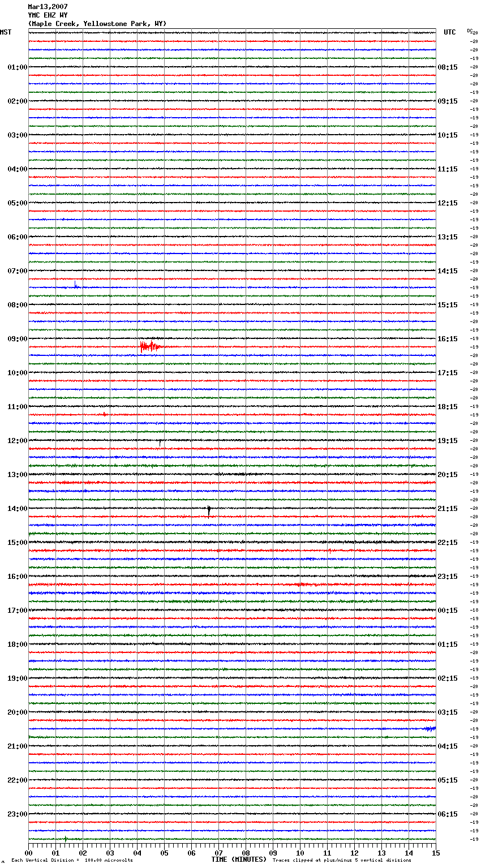This screenshot has width=481, height=868.
Task: Click the 08 minute tick label
Action: 246,853
